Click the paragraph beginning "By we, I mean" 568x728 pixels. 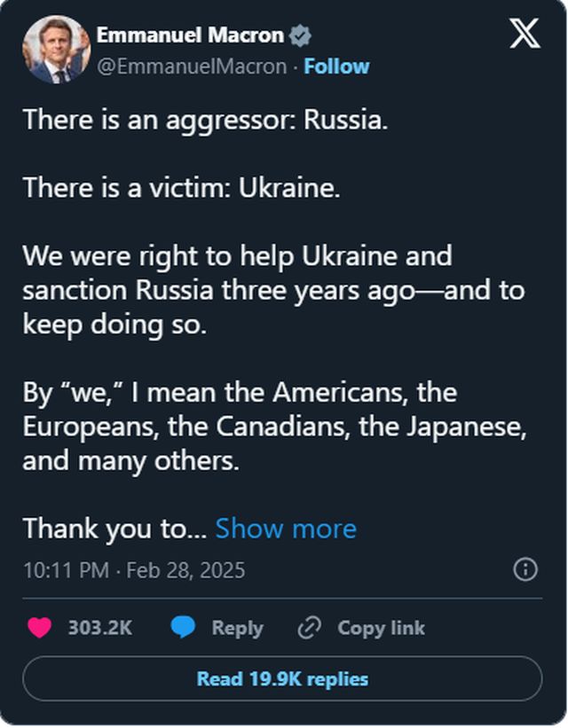(x=275, y=427)
